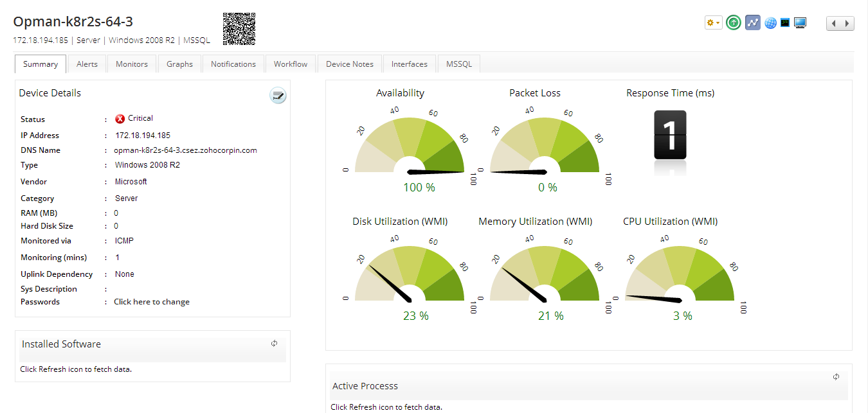Click the CPU Utilization gauge dial

click(680, 274)
